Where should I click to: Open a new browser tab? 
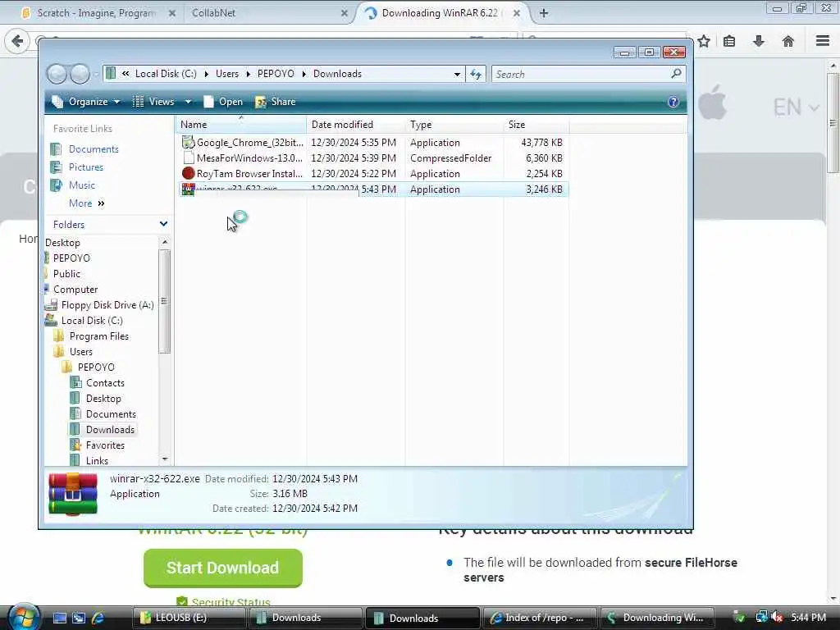coord(544,13)
